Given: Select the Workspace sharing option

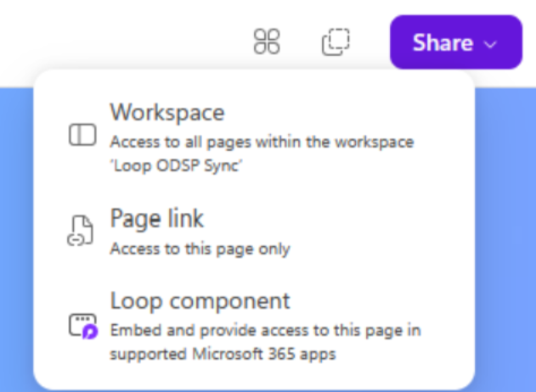Looking at the screenshot, I should pos(167,112).
